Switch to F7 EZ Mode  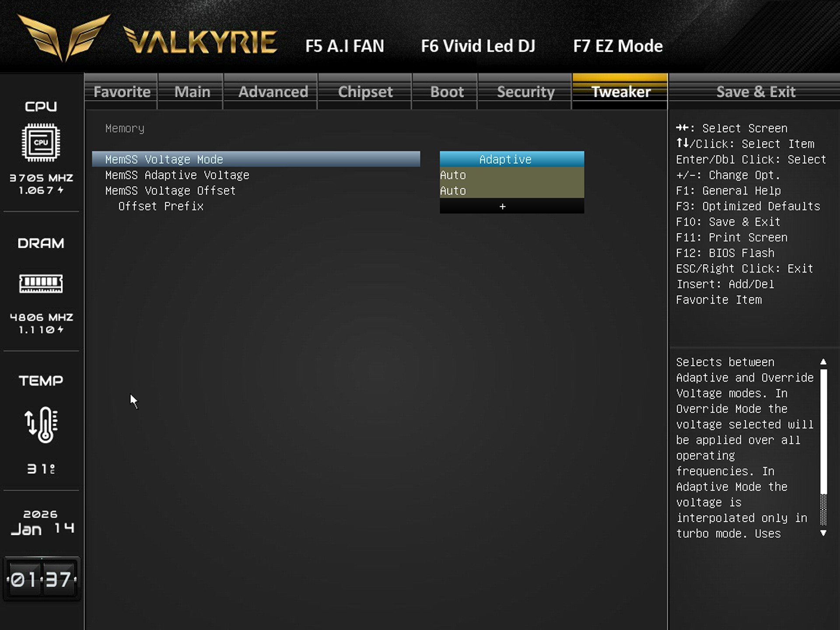(617, 46)
